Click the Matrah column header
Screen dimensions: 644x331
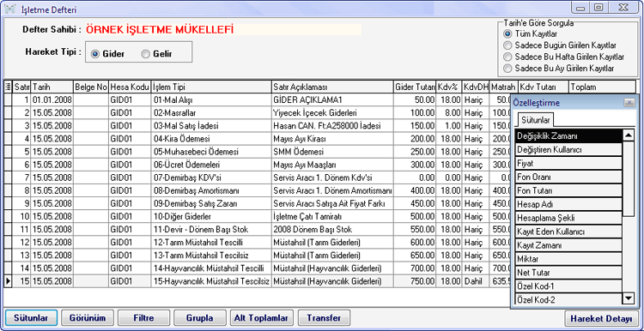coord(503,87)
